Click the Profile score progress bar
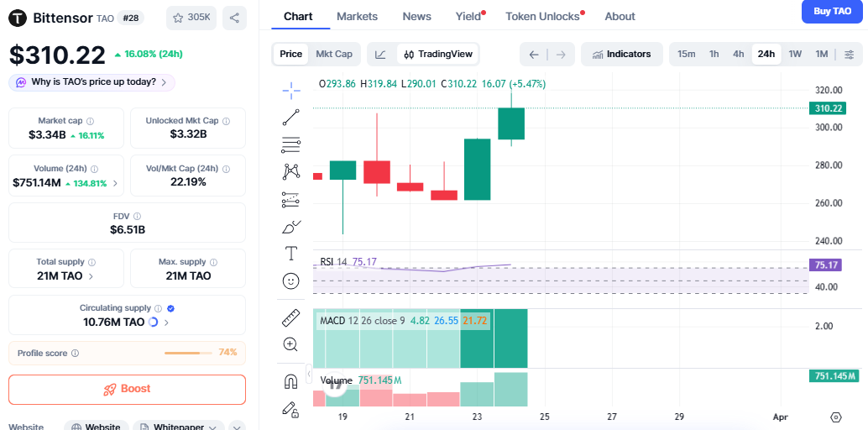The image size is (868, 430). coord(188,353)
